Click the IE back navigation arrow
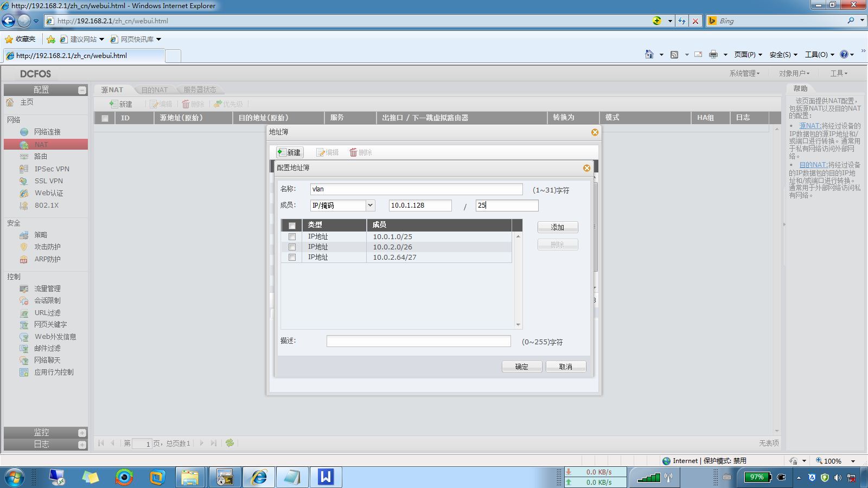868x488 pixels. pyautogui.click(x=8, y=21)
